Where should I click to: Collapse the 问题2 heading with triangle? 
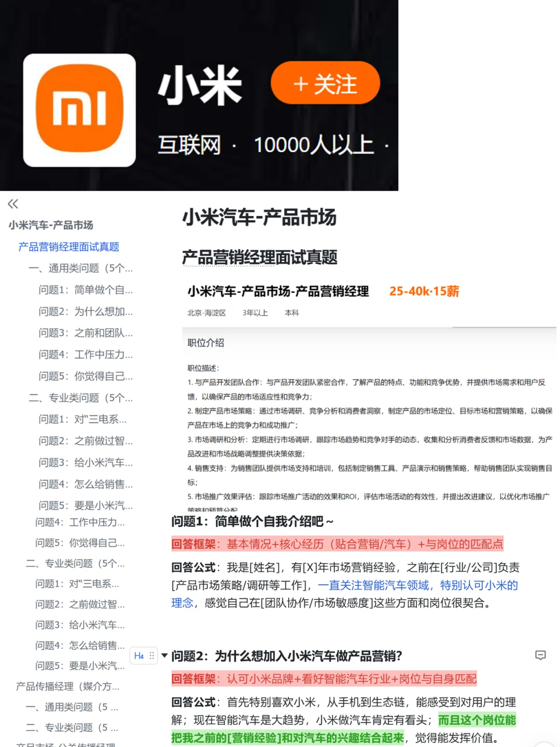tap(164, 656)
